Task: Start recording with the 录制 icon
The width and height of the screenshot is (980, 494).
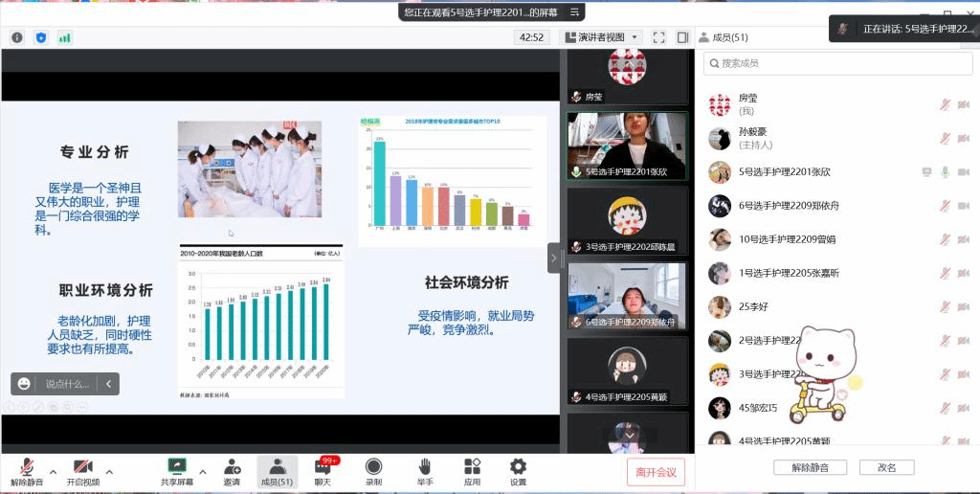Action: [373, 471]
